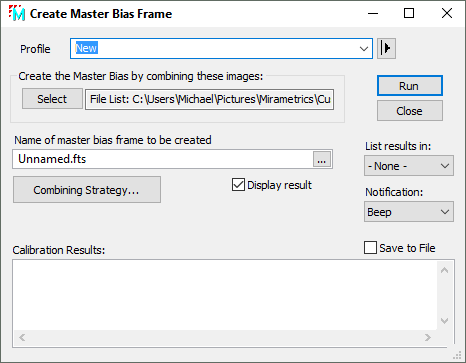Open the List results in dropdown
The width and height of the screenshot is (466, 363).
click(x=409, y=166)
